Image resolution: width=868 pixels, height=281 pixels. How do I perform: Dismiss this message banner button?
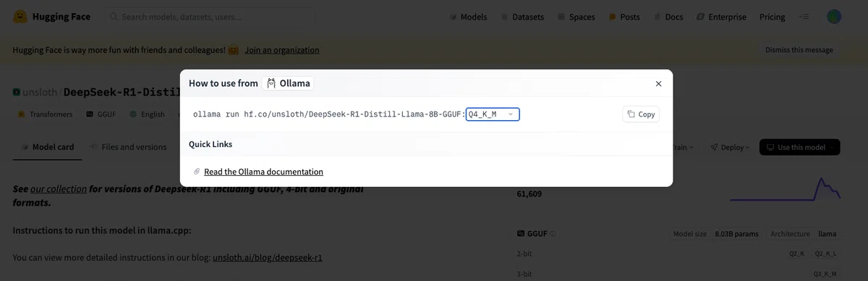tap(799, 50)
